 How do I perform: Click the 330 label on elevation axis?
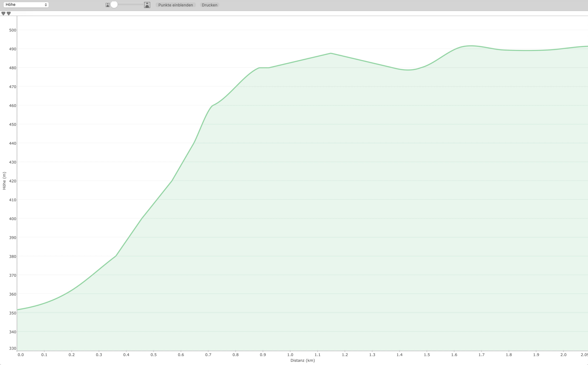coord(13,348)
